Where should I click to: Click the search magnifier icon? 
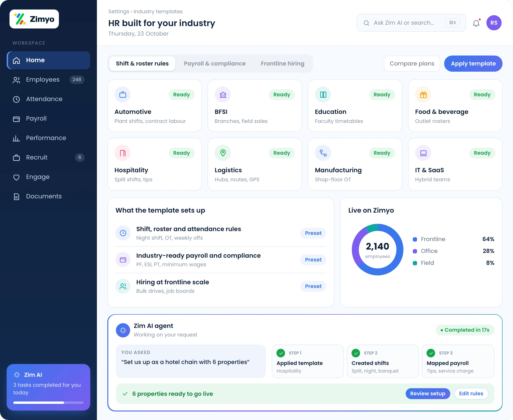366,23
